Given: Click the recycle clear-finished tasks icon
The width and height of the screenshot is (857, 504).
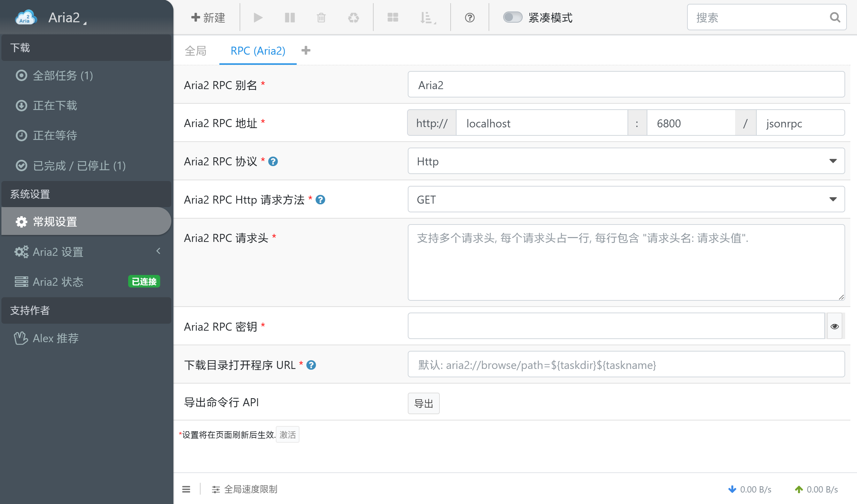Looking at the screenshot, I should point(353,17).
